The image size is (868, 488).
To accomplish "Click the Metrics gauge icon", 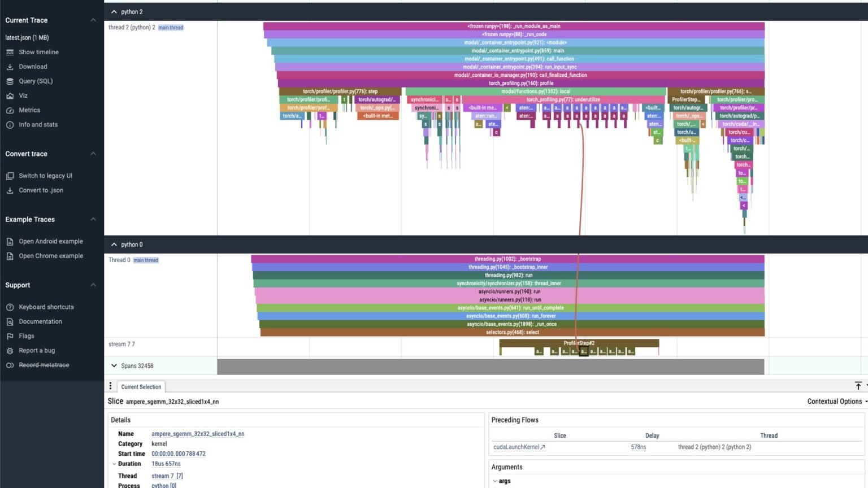I will (x=10, y=110).
